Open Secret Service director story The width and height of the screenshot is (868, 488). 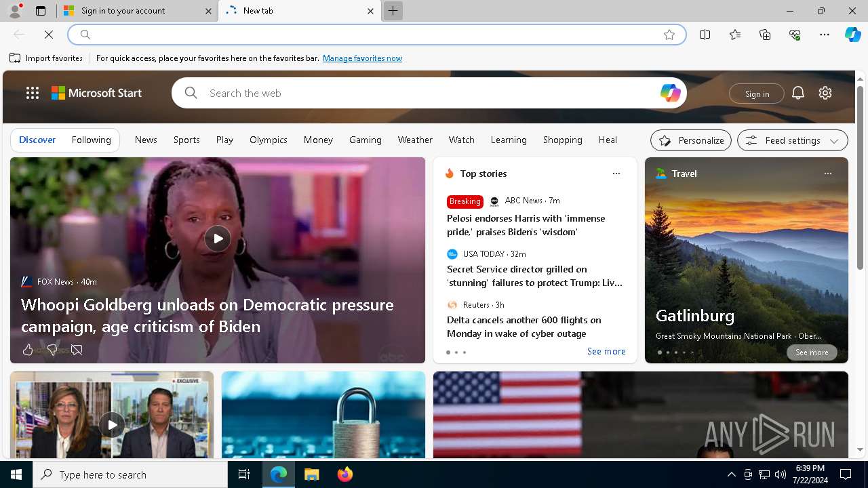(x=534, y=276)
